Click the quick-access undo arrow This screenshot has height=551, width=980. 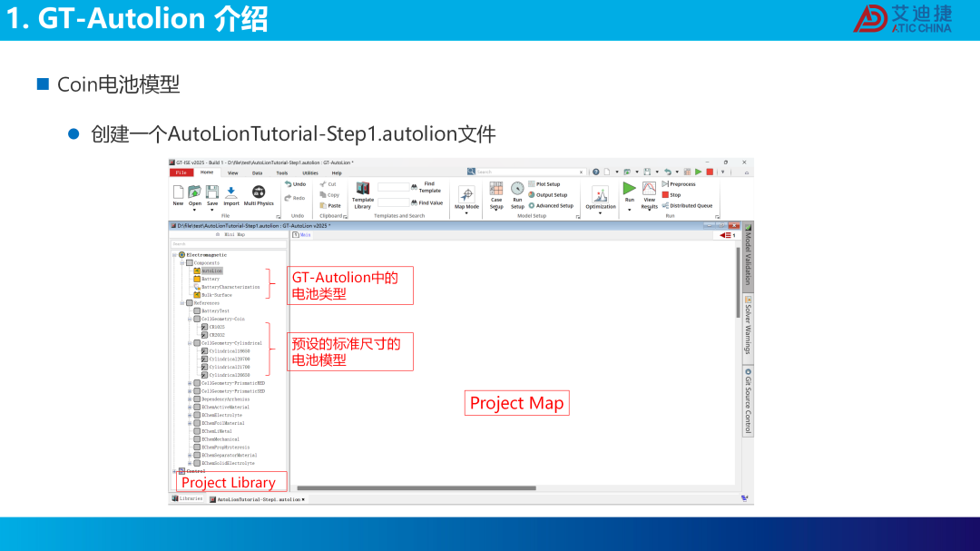pyautogui.click(x=668, y=172)
